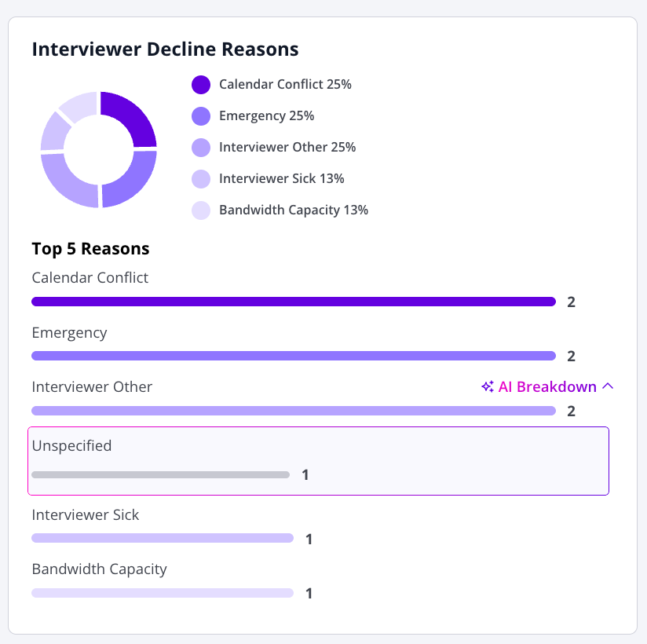Image resolution: width=647 pixels, height=644 pixels.
Task: Click the Calendar Conflict progress bar
Action: coord(293,302)
